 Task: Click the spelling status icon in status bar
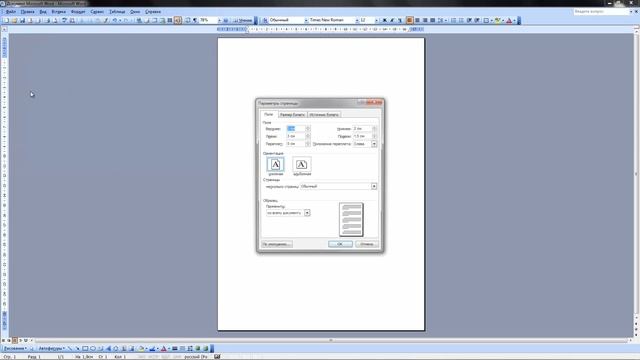click(x=217, y=357)
